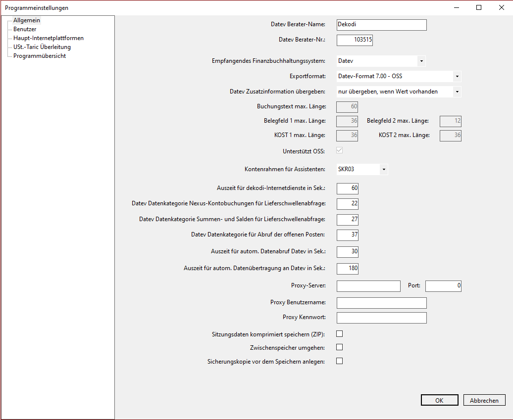Focus the Datev Berater-Nr. input field
The image size is (513, 420).
[x=355, y=40]
